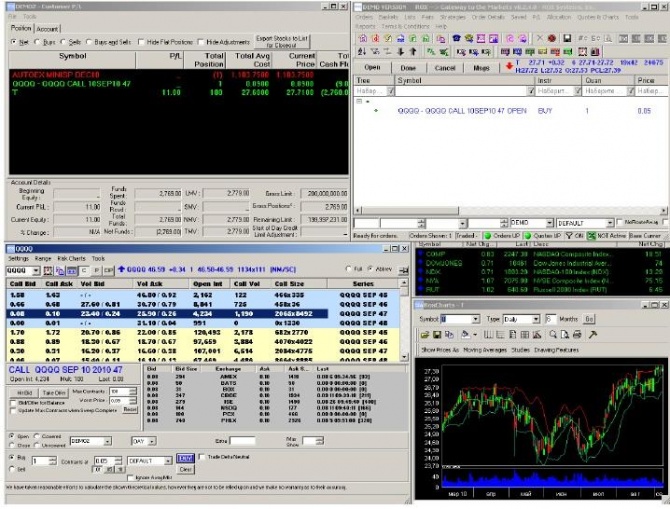Click the blue BUY button
Viewport: 670px width, 509px height.
[185, 458]
